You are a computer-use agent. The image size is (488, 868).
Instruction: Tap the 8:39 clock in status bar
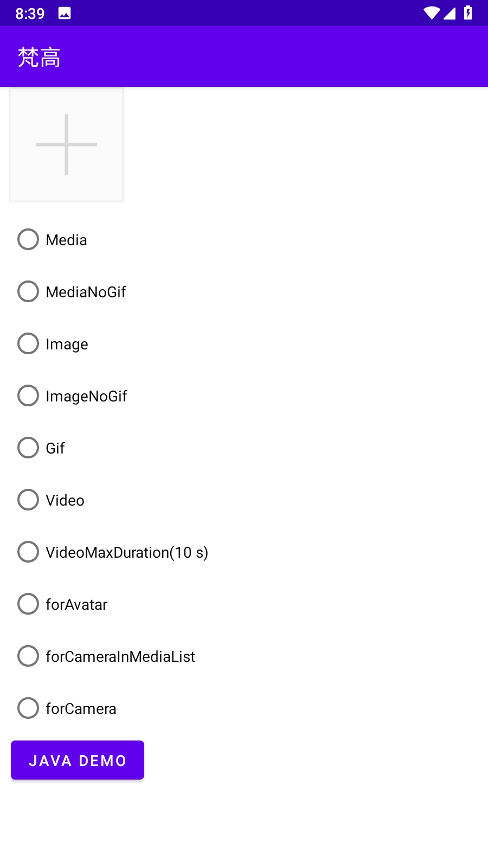(30, 14)
